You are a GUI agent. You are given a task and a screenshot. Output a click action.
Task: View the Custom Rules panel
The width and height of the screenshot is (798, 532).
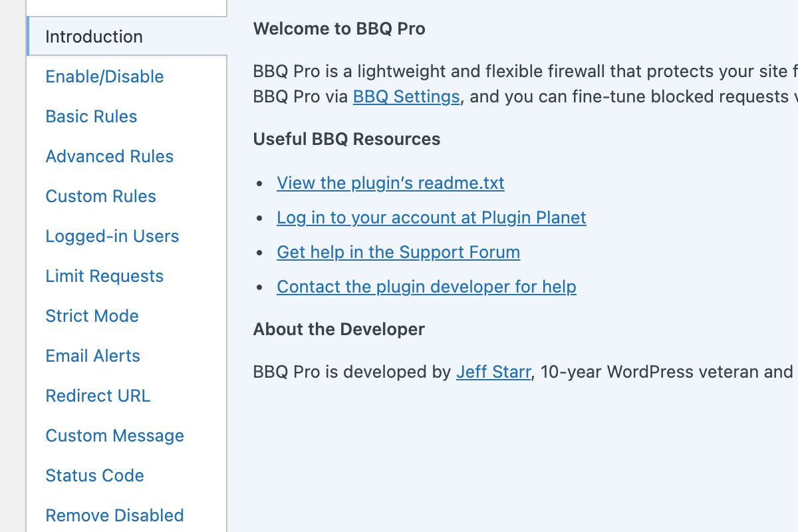coord(100,196)
